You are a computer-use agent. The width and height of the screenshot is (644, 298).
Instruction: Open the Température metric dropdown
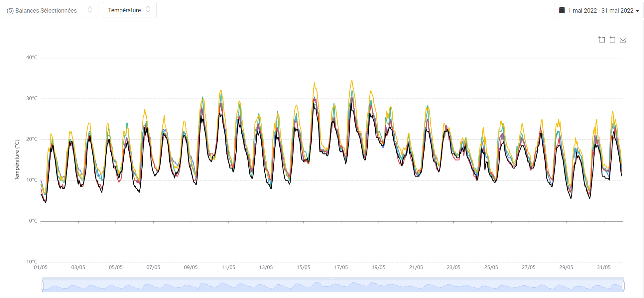(x=129, y=10)
